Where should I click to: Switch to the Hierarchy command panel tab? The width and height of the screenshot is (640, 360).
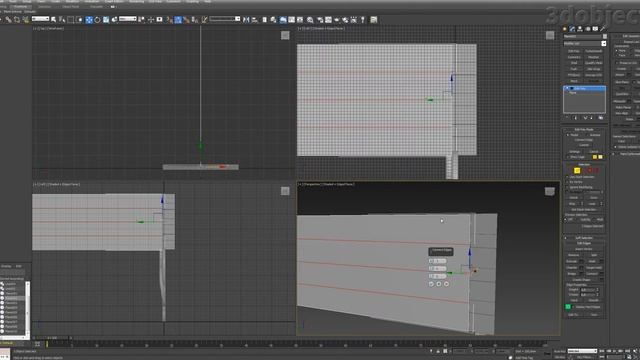(x=580, y=29)
